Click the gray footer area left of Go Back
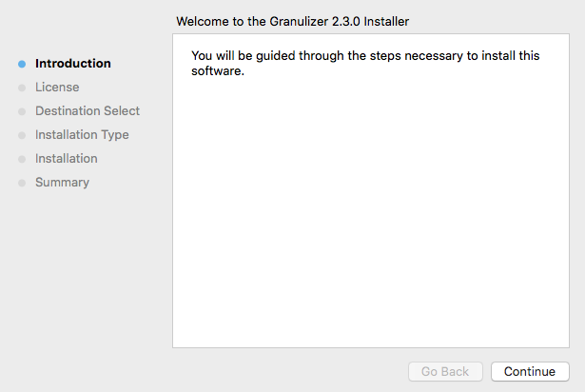 285,371
